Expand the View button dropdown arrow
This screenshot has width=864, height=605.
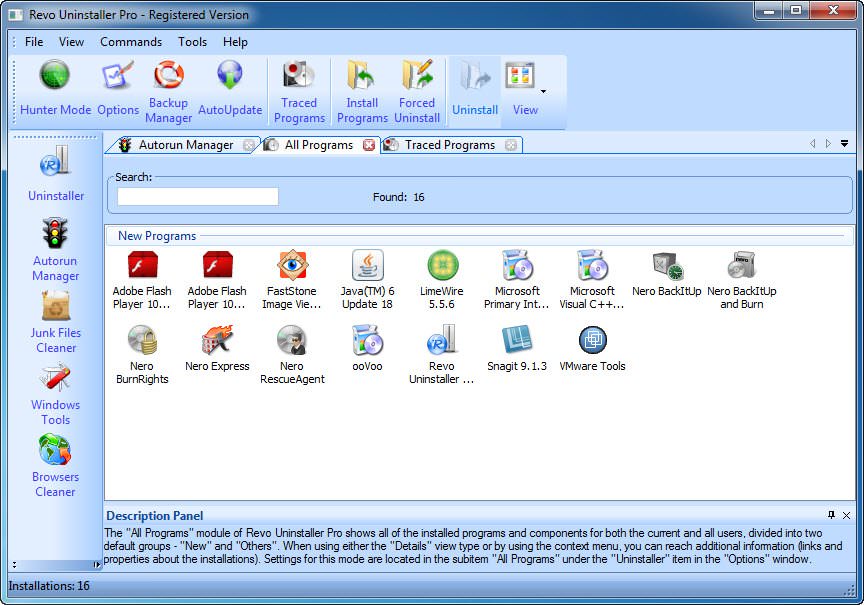tap(543, 91)
